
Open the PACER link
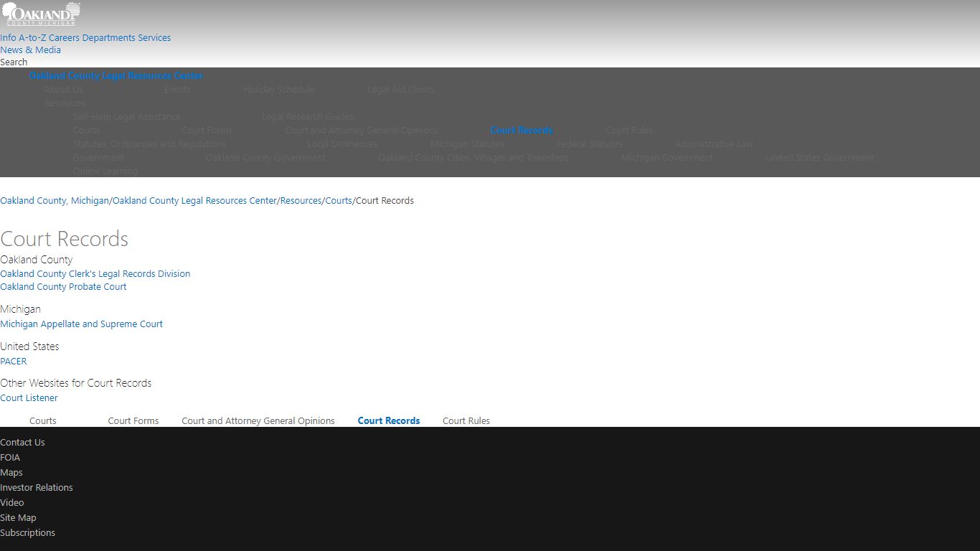(14, 362)
